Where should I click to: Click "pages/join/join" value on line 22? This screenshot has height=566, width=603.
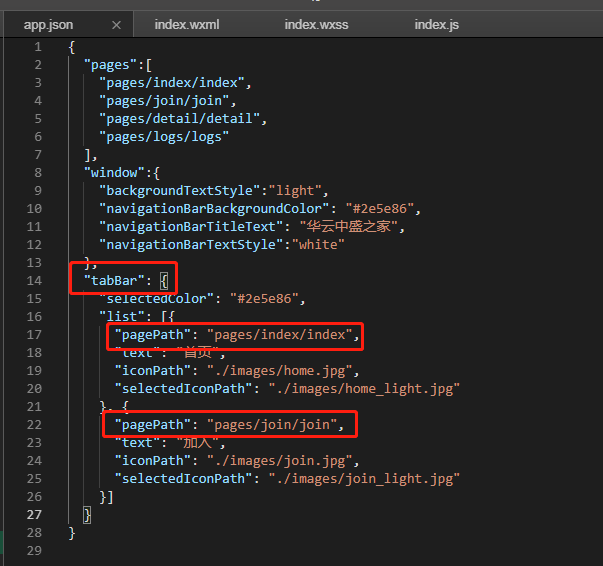pyautogui.click(x=272, y=425)
